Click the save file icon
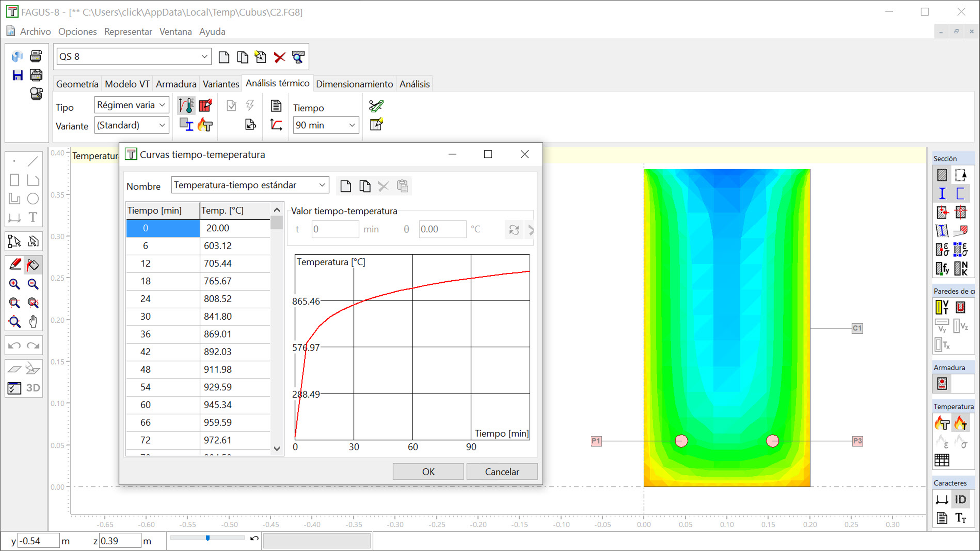The image size is (980, 551). 18,75
